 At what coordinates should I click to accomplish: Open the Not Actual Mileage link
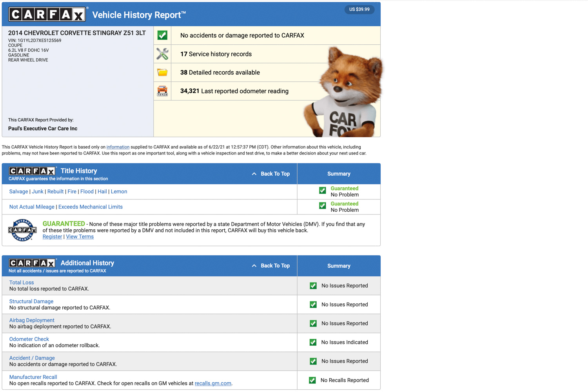[32, 207]
